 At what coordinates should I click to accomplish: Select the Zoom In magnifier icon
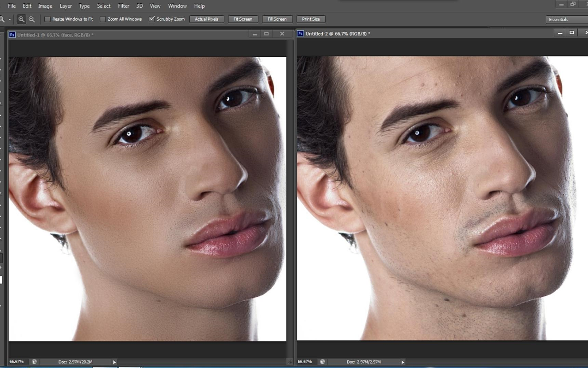[x=21, y=19]
